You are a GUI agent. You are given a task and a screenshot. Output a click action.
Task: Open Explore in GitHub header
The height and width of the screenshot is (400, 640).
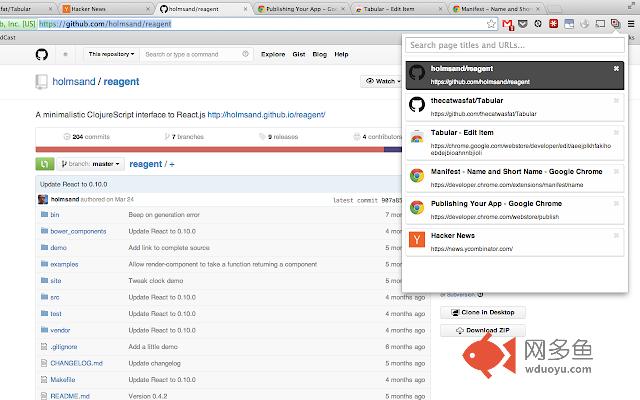tap(273, 54)
